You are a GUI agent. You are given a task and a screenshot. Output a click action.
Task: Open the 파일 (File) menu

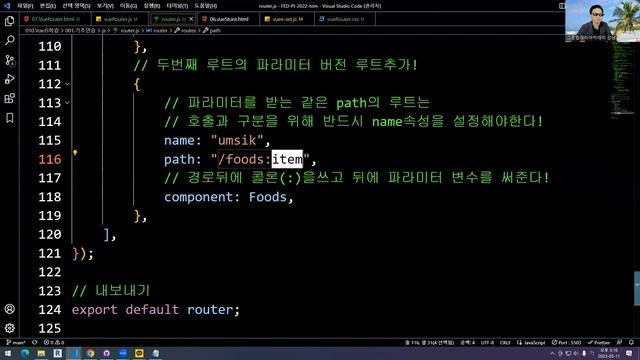pos(25,6)
